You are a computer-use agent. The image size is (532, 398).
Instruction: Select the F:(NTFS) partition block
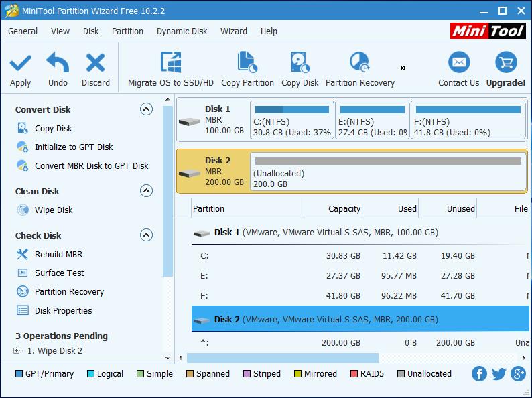(x=468, y=120)
